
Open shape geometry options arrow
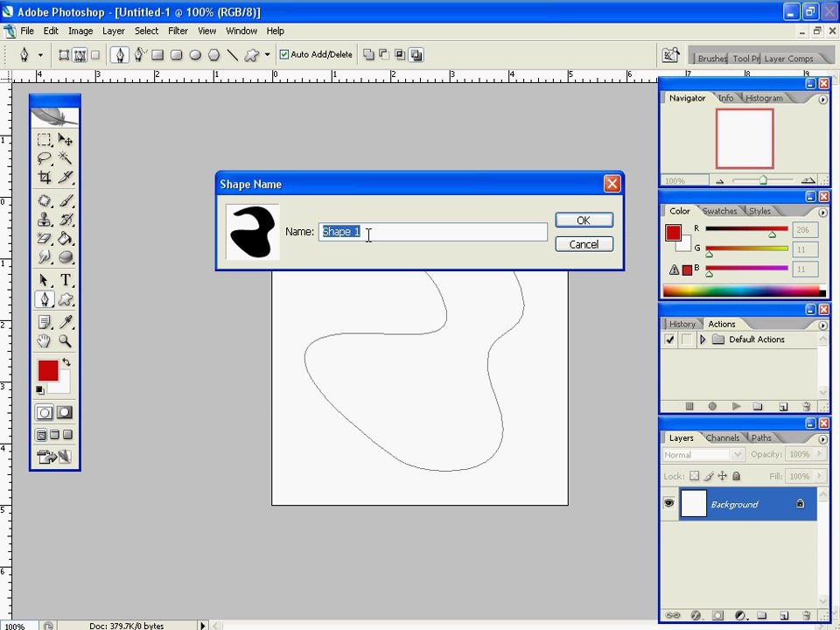tap(268, 54)
